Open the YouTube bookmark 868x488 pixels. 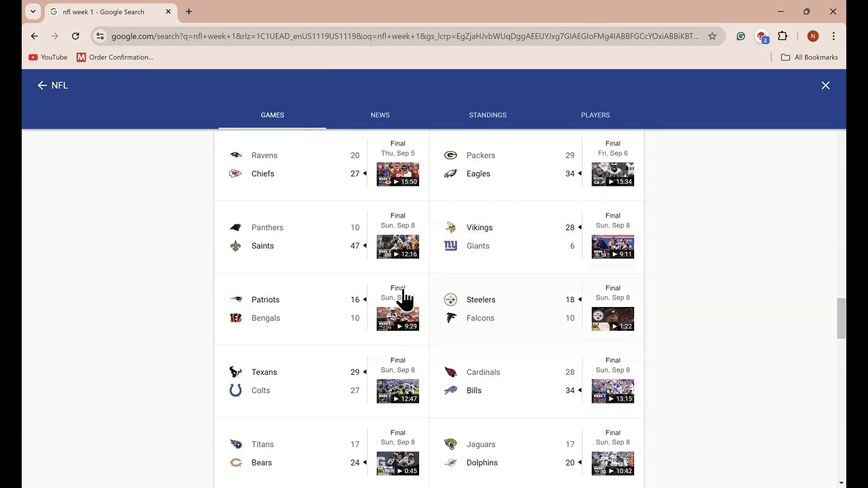tap(48, 57)
